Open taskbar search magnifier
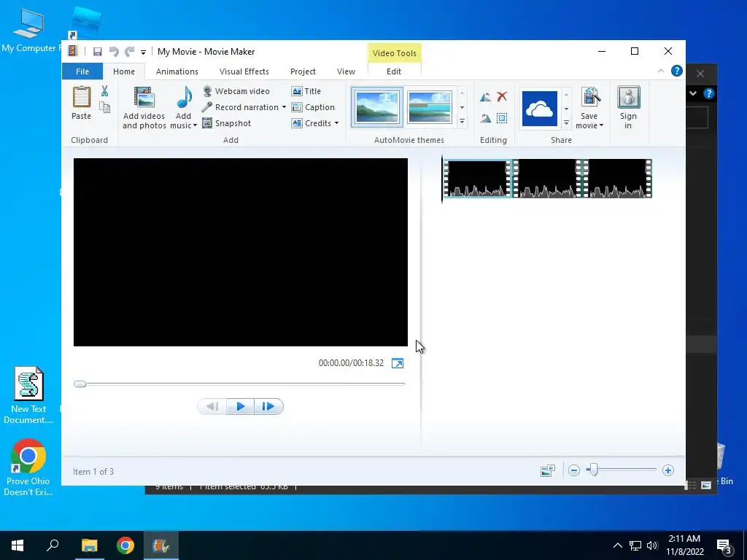Image resolution: width=747 pixels, height=560 pixels. pos(53,545)
